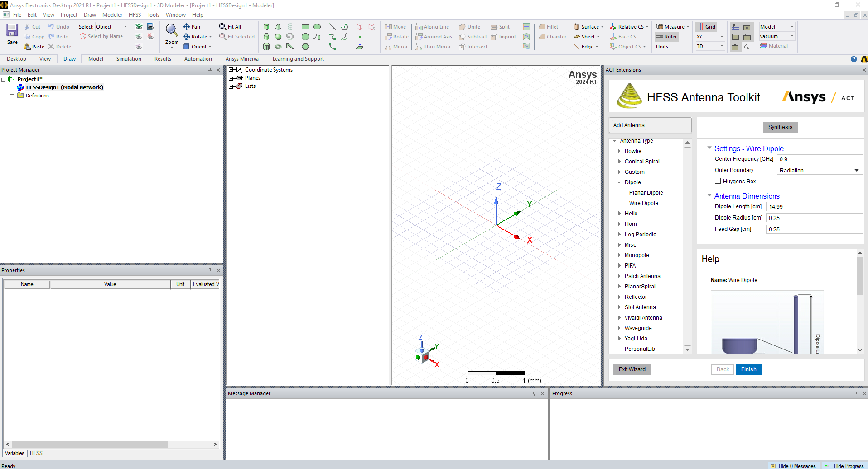Select the Draw Cylinder tool
This screenshot has width=868, height=469.
tap(266, 37)
